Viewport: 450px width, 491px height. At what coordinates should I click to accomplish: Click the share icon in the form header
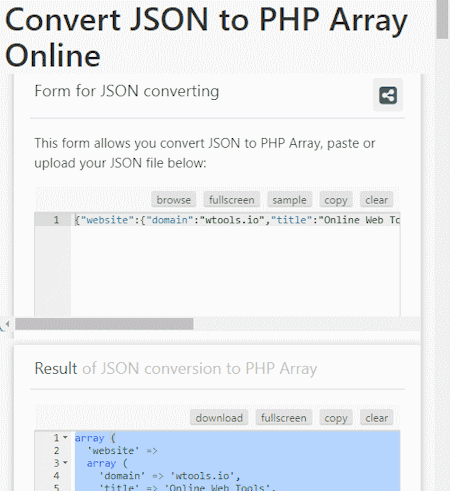pos(388,95)
